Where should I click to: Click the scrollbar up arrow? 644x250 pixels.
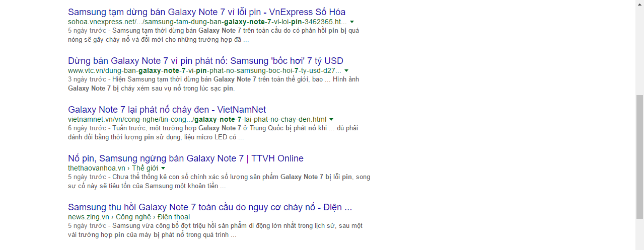639,4
